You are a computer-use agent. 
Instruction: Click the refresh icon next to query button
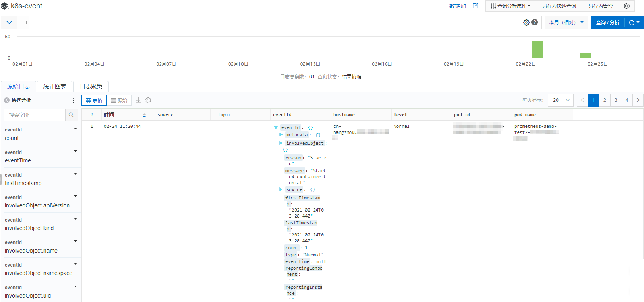pyautogui.click(x=632, y=23)
